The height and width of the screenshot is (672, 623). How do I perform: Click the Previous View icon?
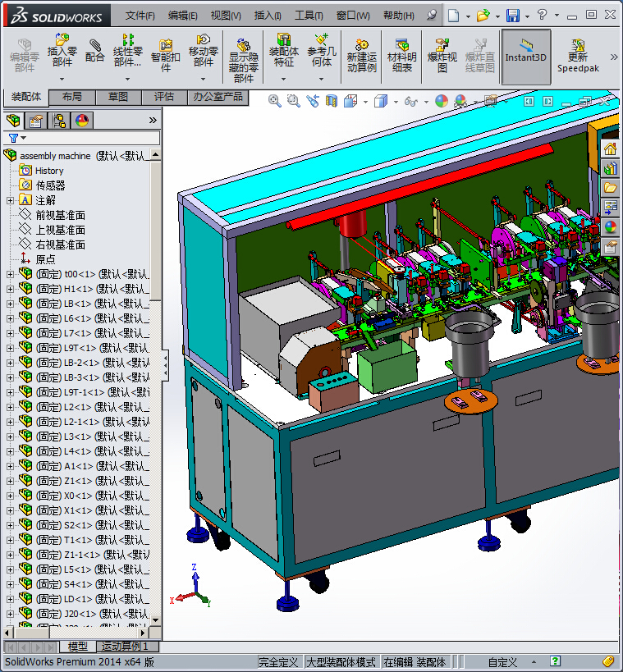(313, 101)
